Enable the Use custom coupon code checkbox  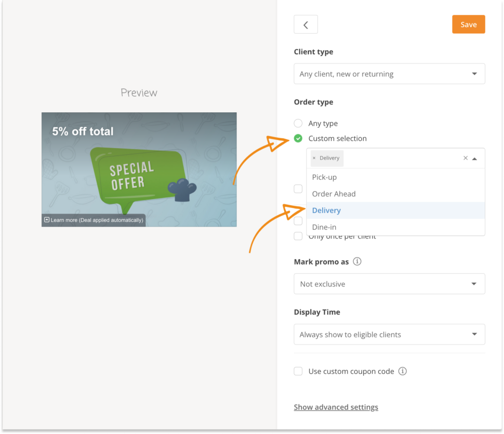click(x=298, y=371)
